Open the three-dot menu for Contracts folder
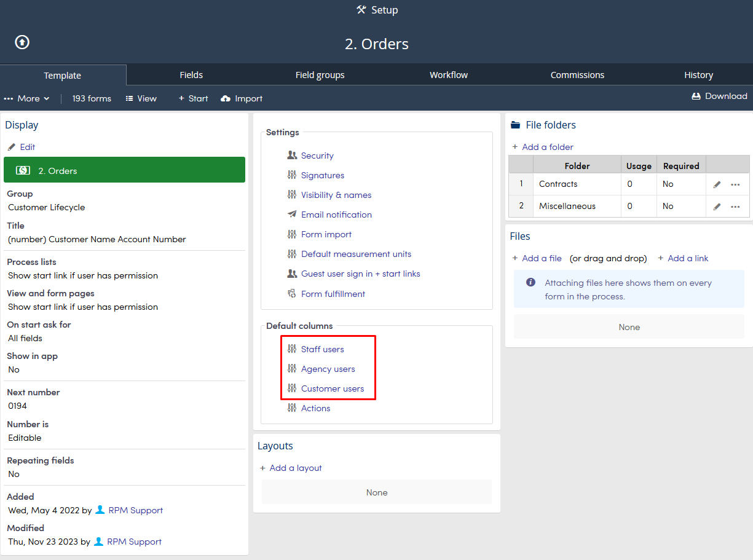The height and width of the screenshot is (560, 753). pyautogui.click(x=735, y=184)
